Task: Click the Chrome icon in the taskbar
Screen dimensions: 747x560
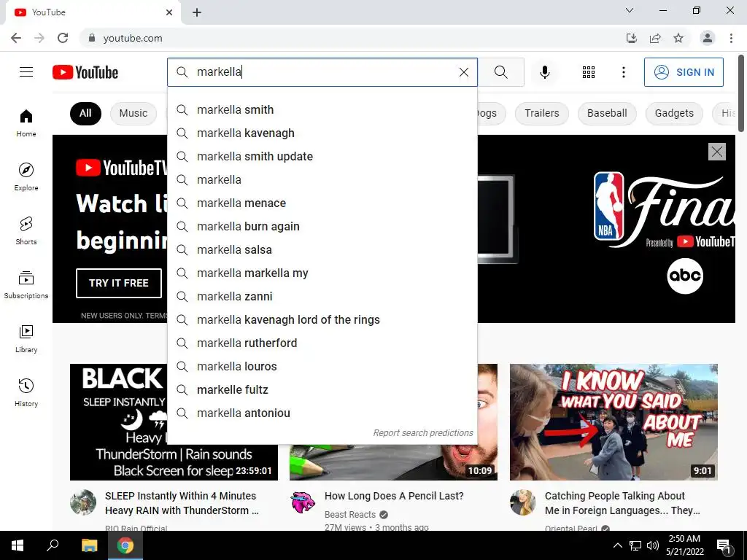Action: (x=125, y=545)
